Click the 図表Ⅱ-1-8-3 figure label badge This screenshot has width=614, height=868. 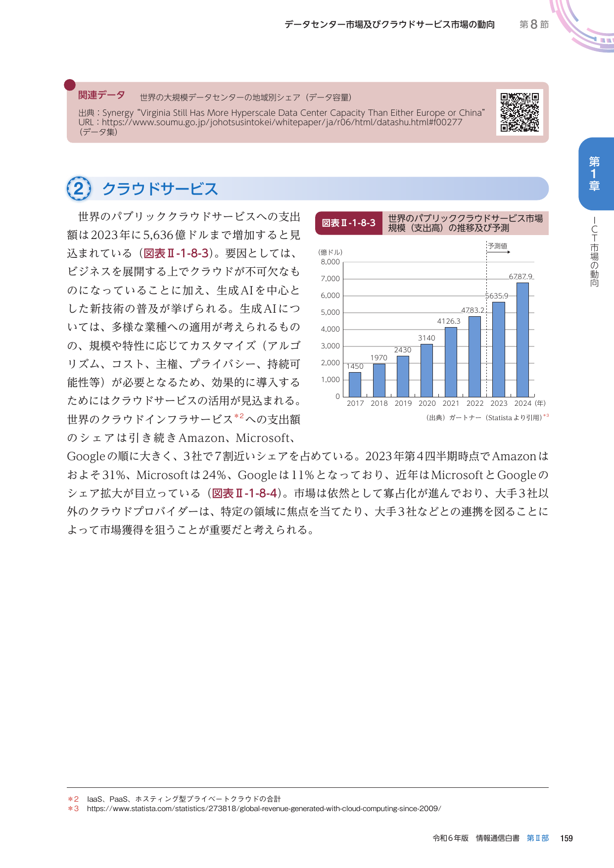pyautogui.click(x=348, y=223)
